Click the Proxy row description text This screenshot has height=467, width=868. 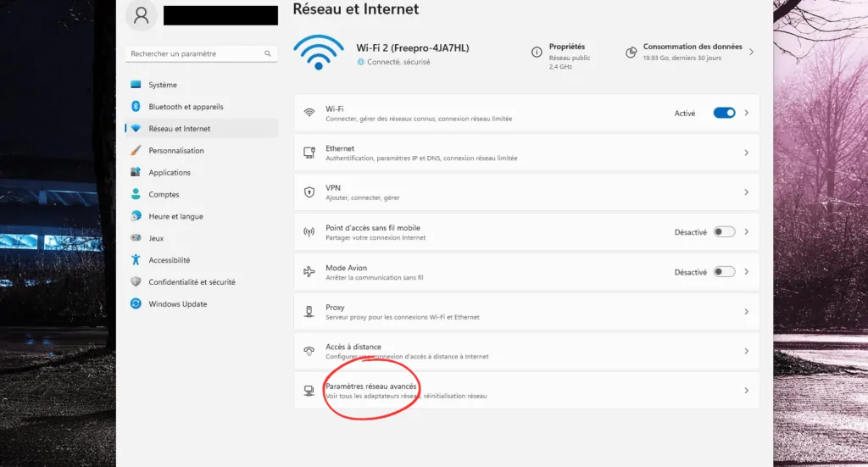click(403, 317)
